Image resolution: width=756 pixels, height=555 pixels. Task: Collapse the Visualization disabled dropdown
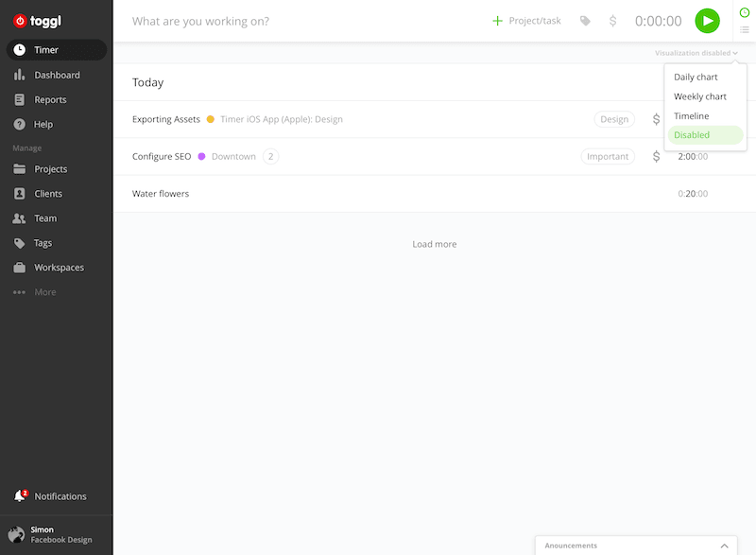pos(696,53)
